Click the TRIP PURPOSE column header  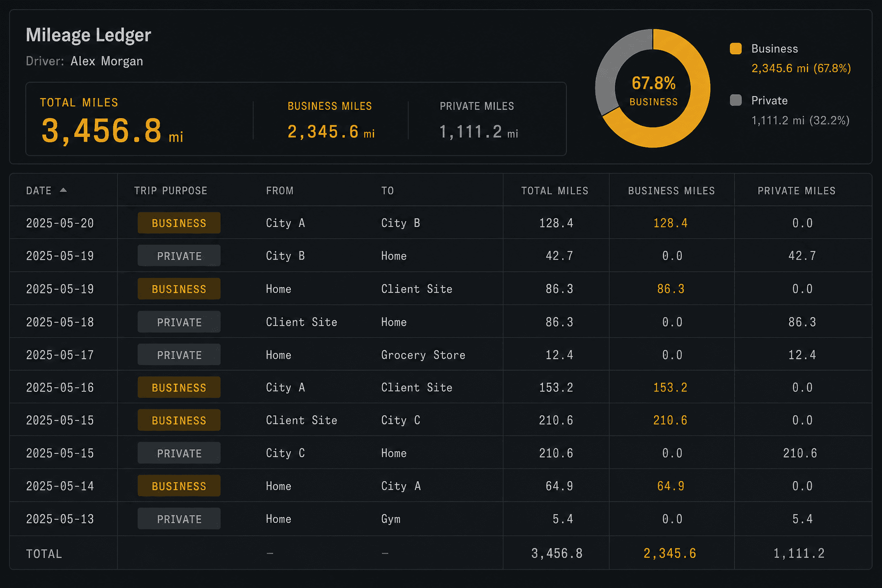pyautogui.click(x=170, y=191)
